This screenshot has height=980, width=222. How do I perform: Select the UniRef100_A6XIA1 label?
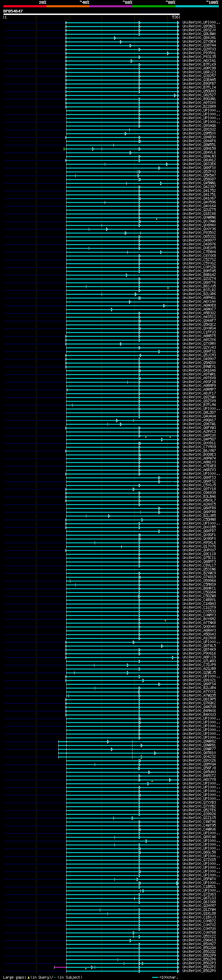point(199,60)
